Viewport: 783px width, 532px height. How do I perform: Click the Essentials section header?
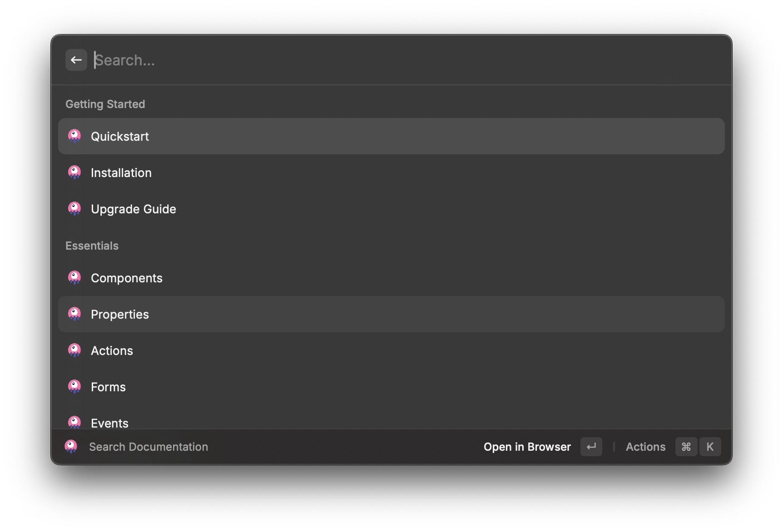point(92,246)
